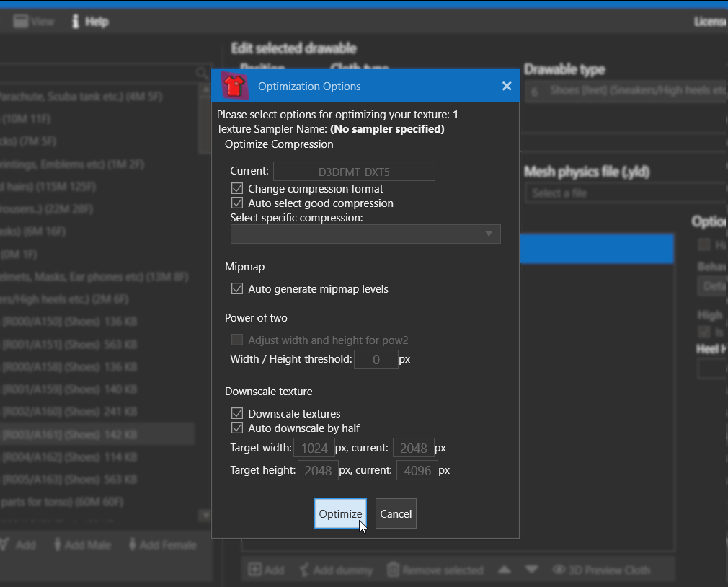
Task: Click the search magnifier icon in list
Action: tap(202, 73)
